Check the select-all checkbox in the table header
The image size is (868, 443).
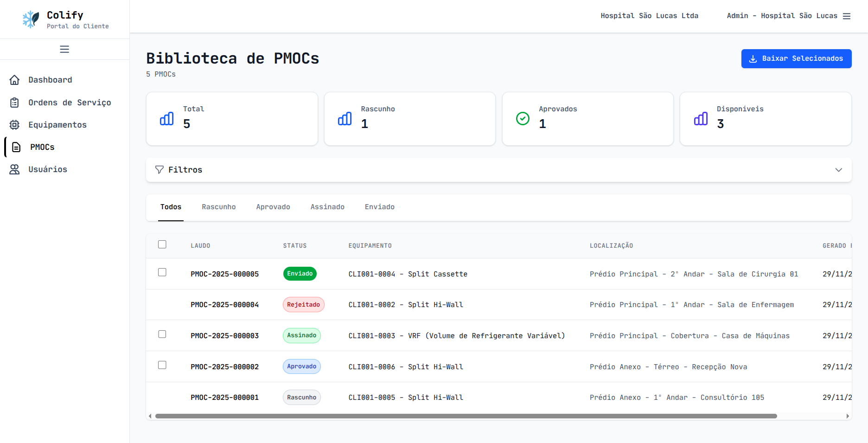[x=162, y=244]
